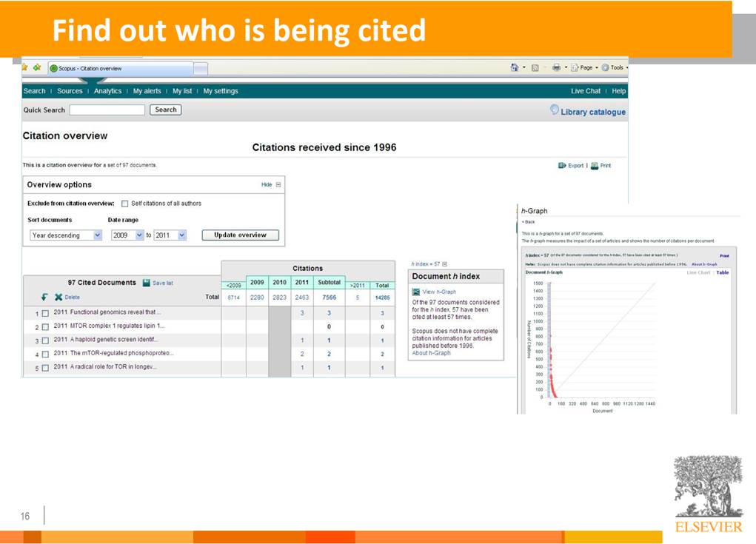Click the browser Tools gear icon
This screenshot has height=544, width=756.
(605, 67)
